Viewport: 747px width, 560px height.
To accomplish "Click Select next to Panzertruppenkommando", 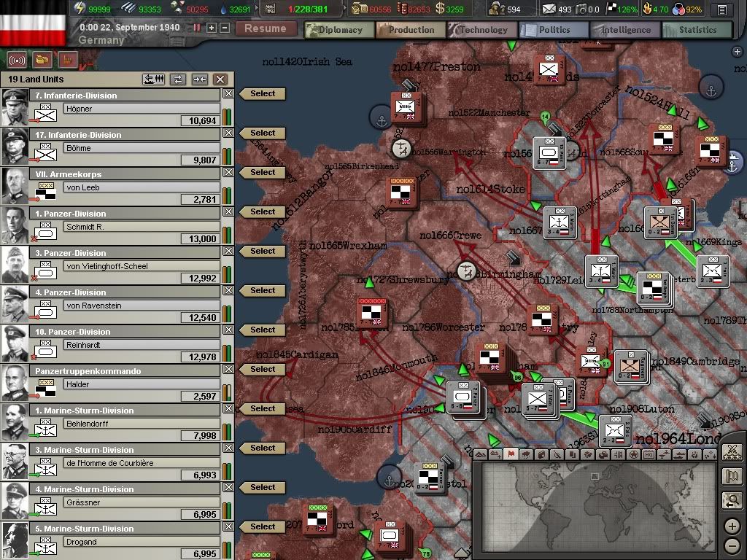I will click(262, 370).
